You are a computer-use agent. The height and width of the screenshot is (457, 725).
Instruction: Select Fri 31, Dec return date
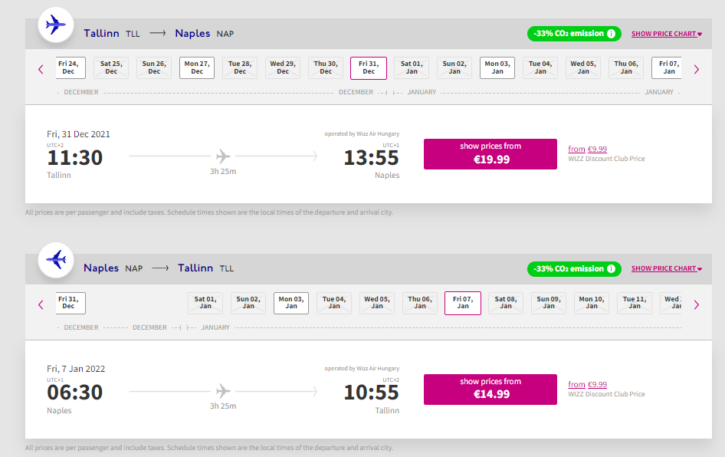click(x=70, y=303)
